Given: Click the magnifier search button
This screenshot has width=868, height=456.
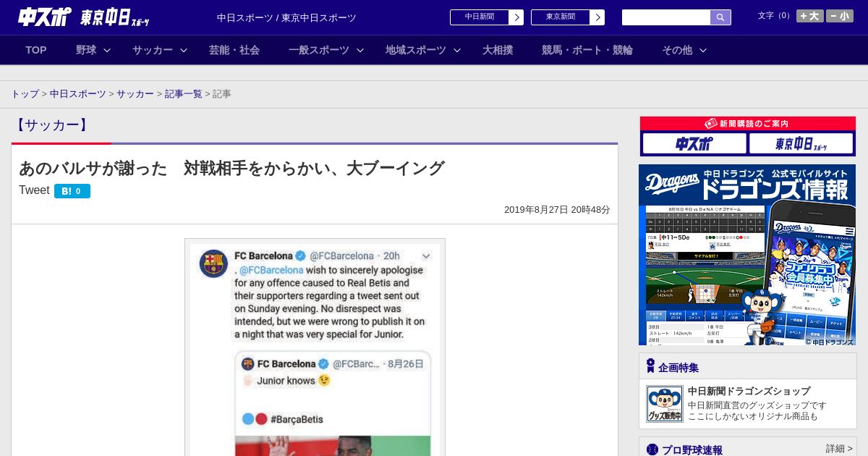Looking at the screenshot, I should pyautogui.click(x=720, y=17).
